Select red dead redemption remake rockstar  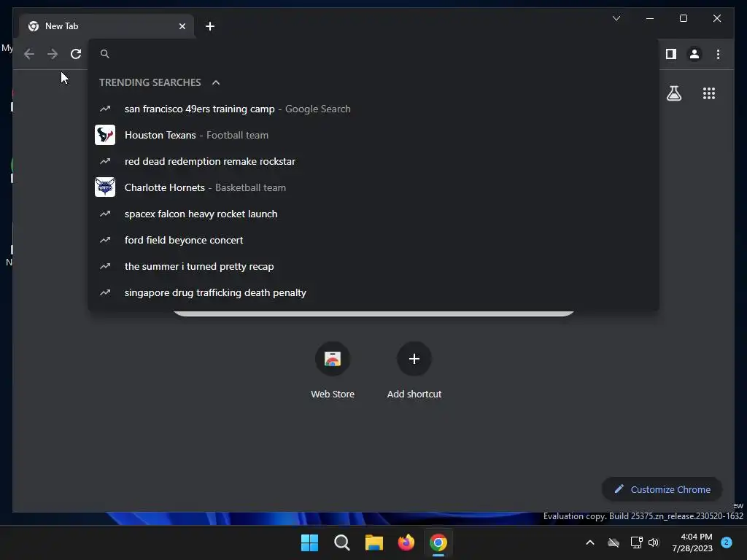click(x=373, y=161)
